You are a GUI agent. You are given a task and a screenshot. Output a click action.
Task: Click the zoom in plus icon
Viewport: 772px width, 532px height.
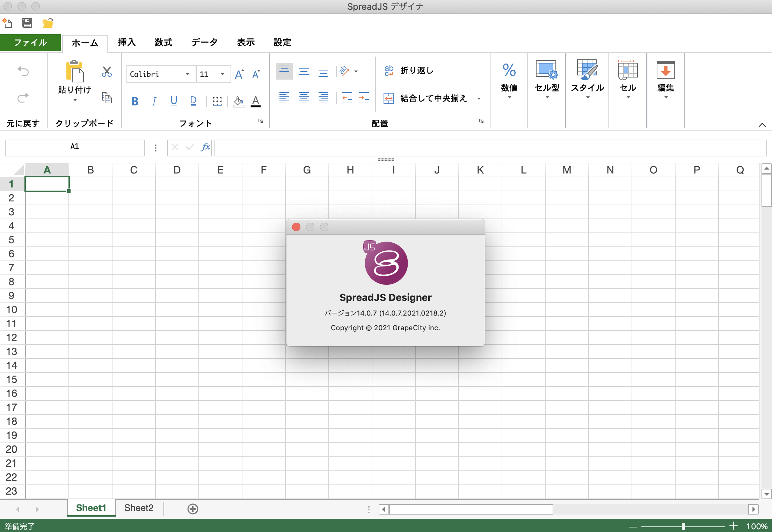734,526
